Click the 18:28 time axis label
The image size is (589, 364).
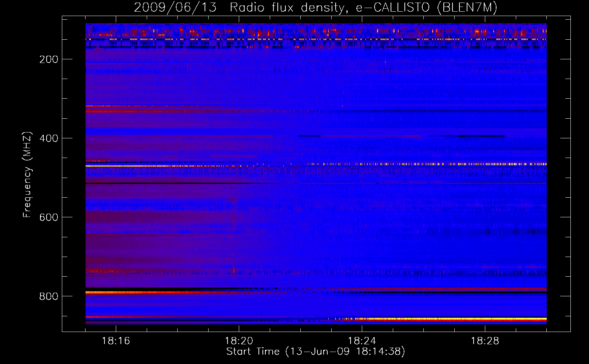click(485, 341)
